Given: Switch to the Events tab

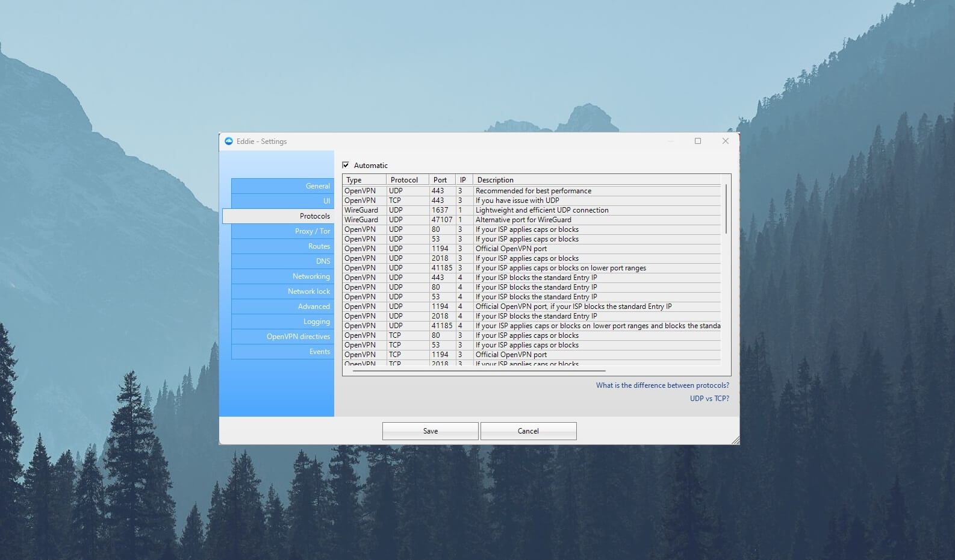Looking at the screenshot, I should tap(282, 352).
